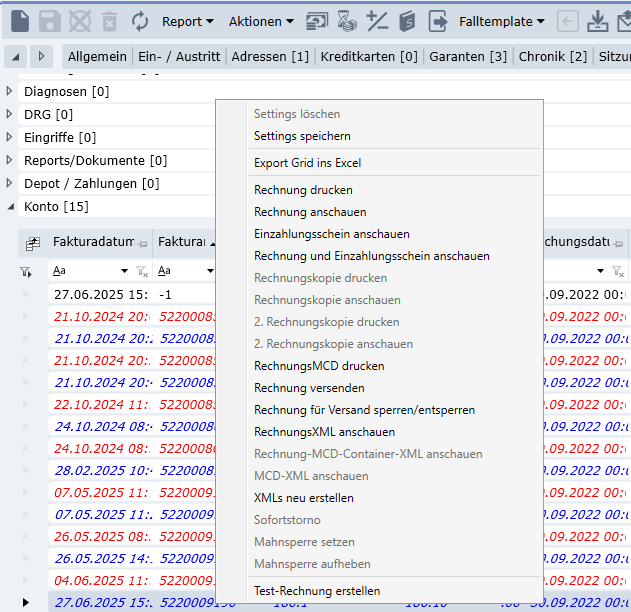
Task: Click the plus/minus toolbar icon
Action: tap(377, 21)
